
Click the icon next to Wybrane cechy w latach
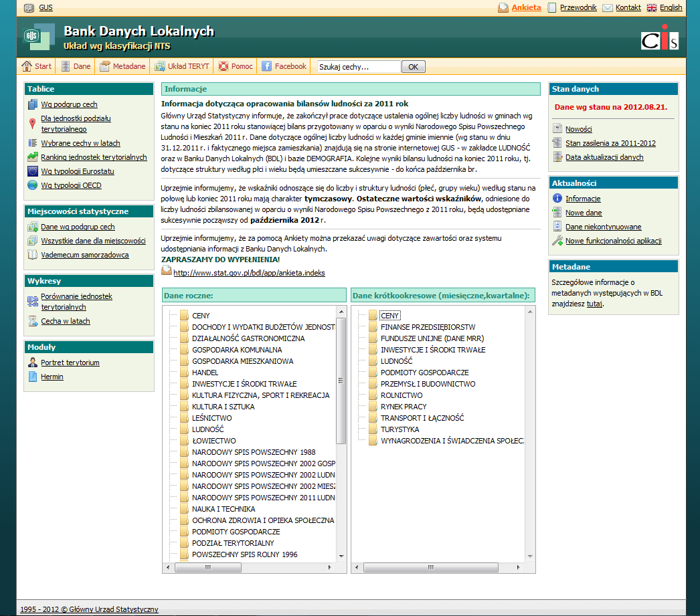(x=33, y=143)
